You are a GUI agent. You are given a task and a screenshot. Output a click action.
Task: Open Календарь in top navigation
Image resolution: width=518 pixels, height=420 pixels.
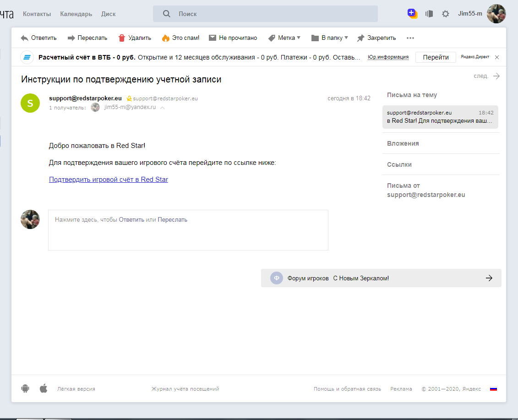point(76,14)
